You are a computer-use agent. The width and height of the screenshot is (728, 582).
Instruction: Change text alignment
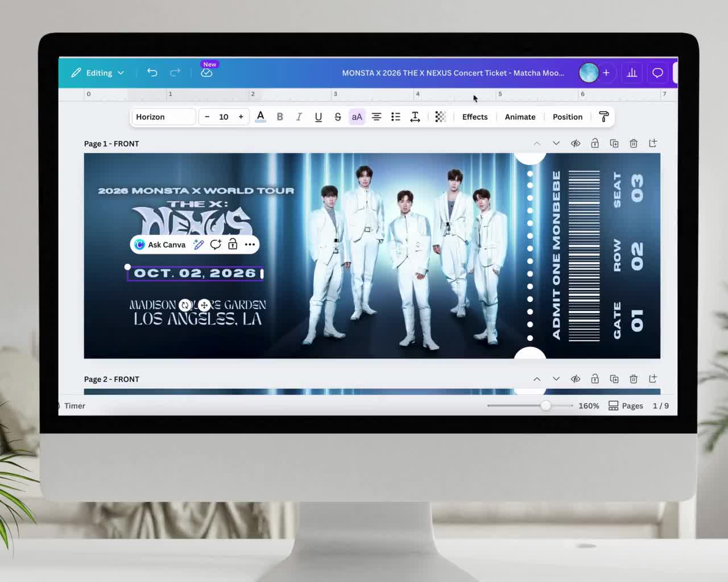tap(377, 117)
